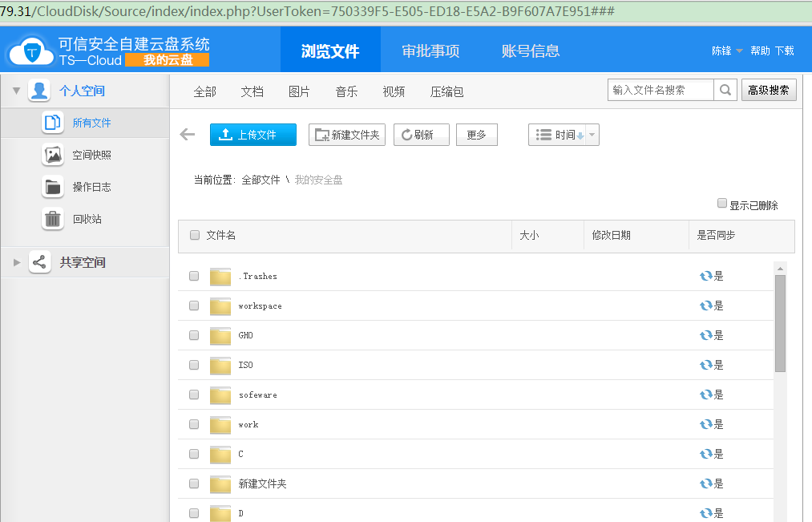Click the file list scrollbar thumb
This screenshot has height=522, width=812.
pyautogui.click(x=781, y=323)
